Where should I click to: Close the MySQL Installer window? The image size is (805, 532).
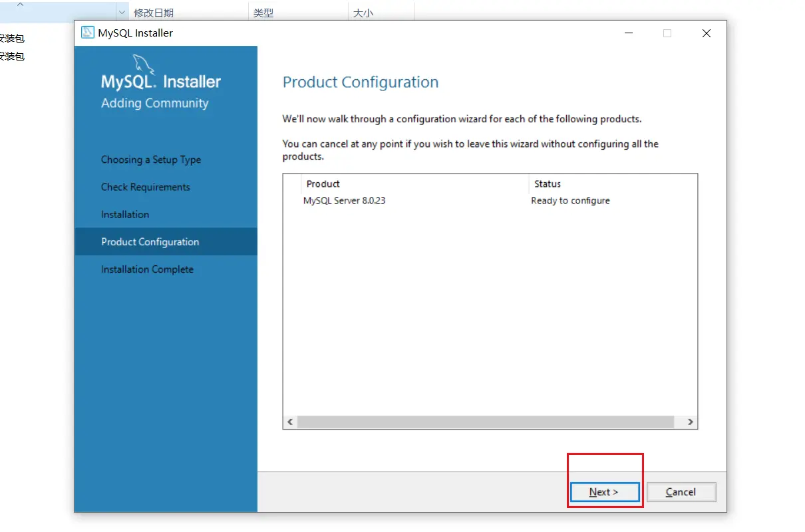[707, 33]
